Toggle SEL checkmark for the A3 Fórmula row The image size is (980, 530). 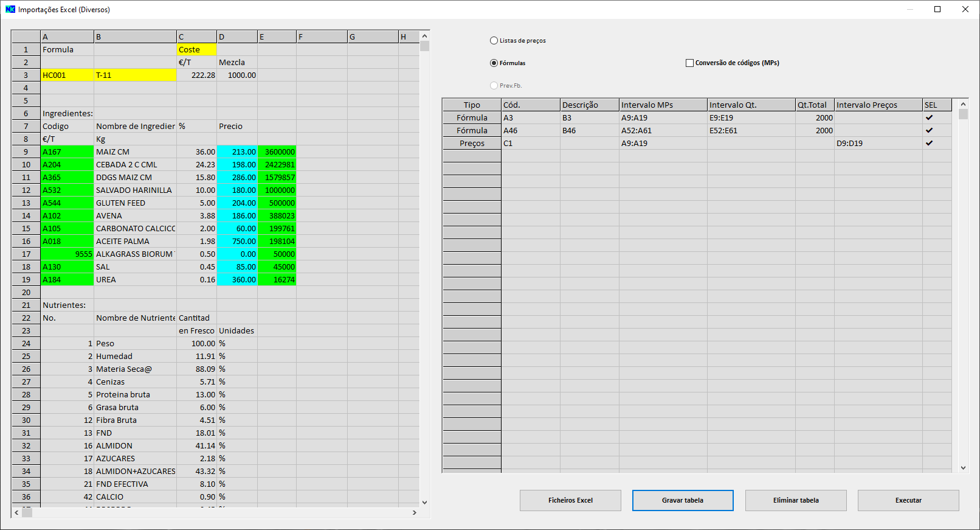[929, 117]
